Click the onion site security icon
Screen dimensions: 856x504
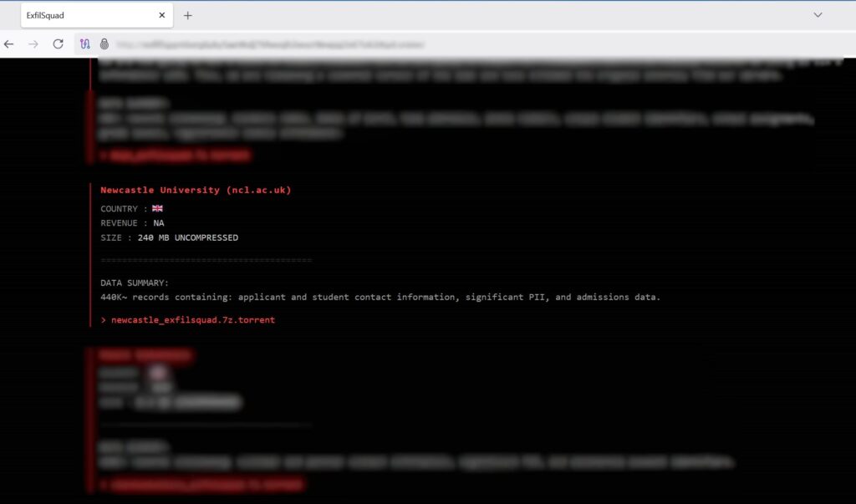104,44
